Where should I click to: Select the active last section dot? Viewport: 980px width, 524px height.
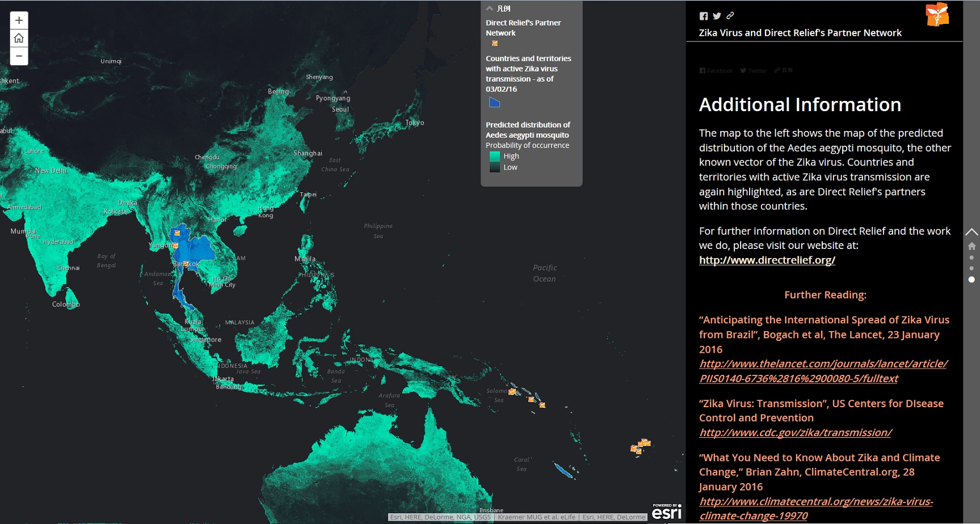point(971,280)
